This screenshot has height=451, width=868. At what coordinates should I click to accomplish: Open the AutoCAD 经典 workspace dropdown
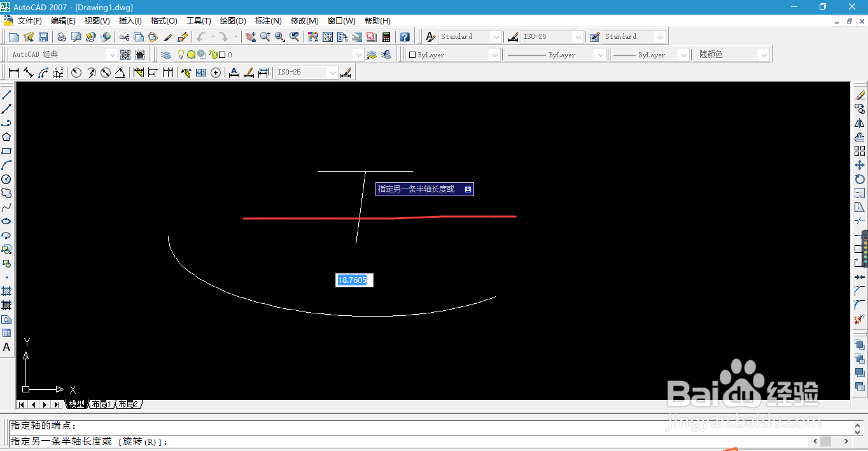(x=113, y=55)
